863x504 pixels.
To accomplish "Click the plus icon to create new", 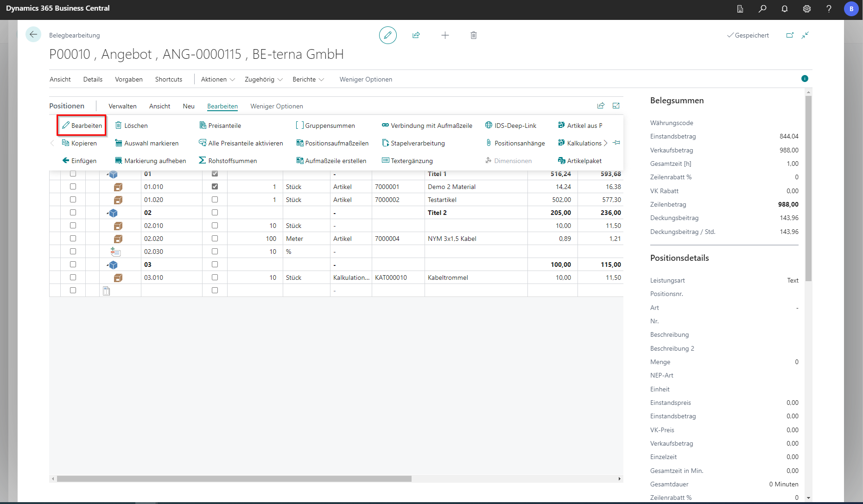I will pos(444,35).
